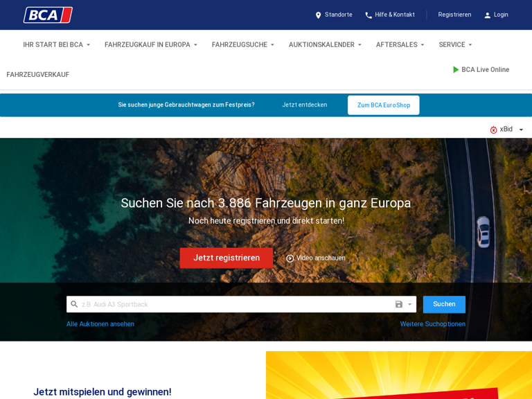Viewport: 532px width, 399px height.
Task: Open the FAHRZEUGSUCHE menu
Action: pyautogui.click(x=243, y=45)
